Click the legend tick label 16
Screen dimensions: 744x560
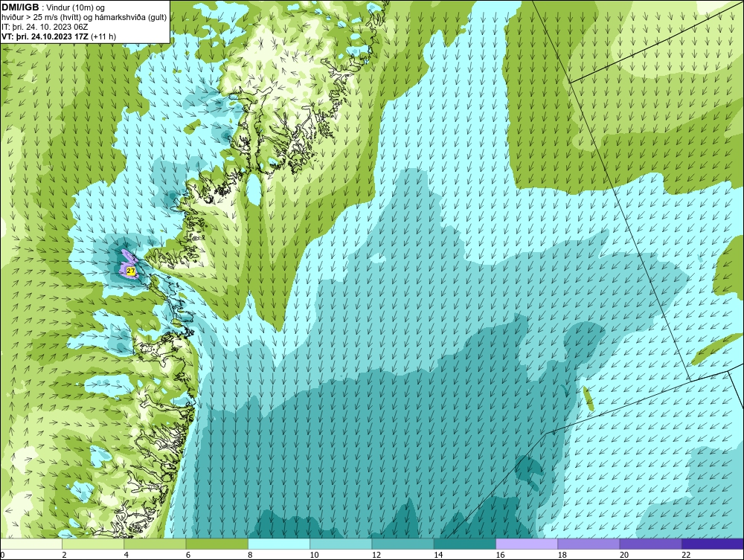[500, 556]
